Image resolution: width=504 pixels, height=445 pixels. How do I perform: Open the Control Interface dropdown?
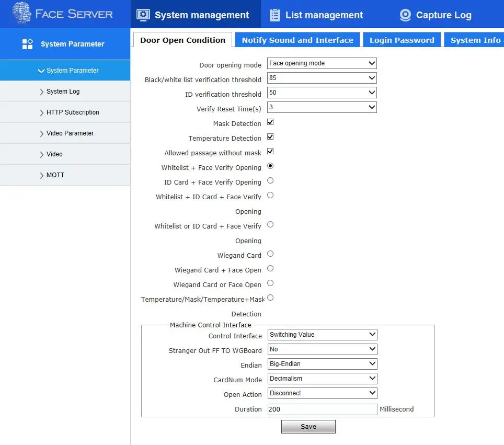tap(323, 334)
